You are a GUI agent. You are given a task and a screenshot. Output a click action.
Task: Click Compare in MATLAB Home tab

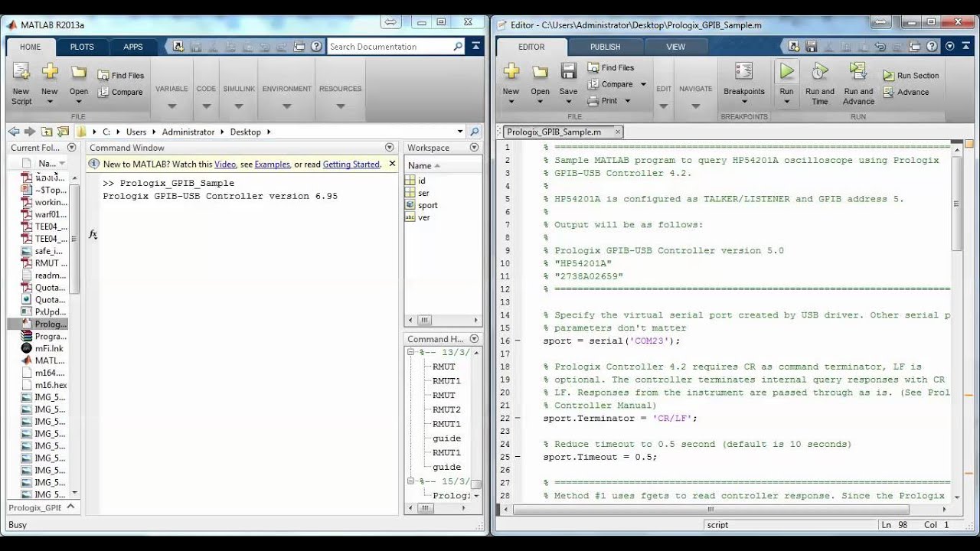(x=120, y=92)
